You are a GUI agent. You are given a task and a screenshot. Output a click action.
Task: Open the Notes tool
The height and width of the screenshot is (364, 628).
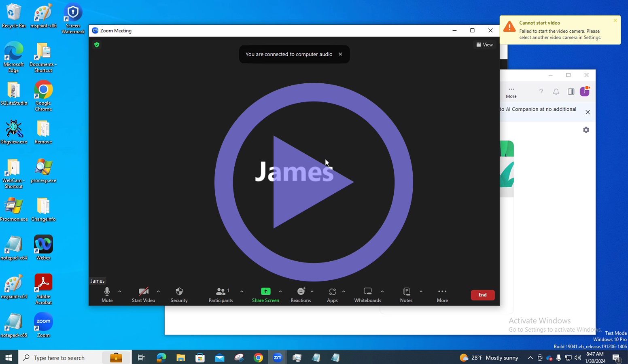(406, 294)
